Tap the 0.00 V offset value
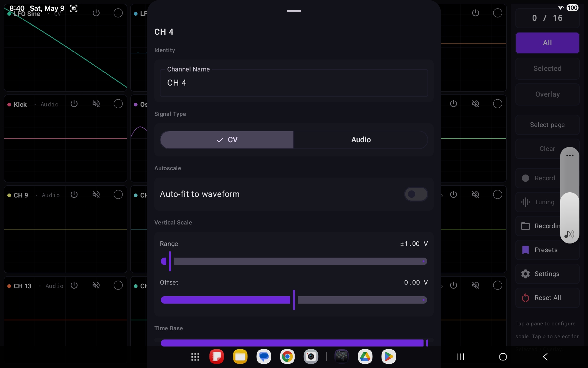This screenshot has width=588, height=368. (416, 282)
